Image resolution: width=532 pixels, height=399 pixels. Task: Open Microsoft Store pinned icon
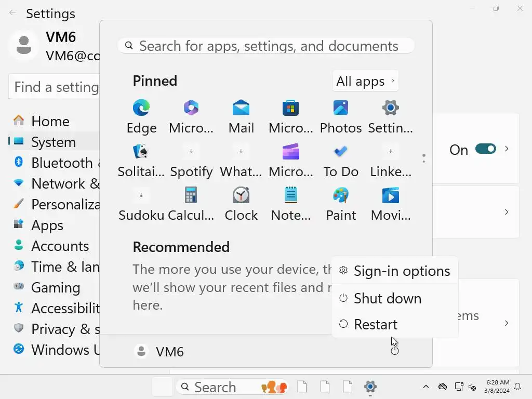(x=291, y=117)
